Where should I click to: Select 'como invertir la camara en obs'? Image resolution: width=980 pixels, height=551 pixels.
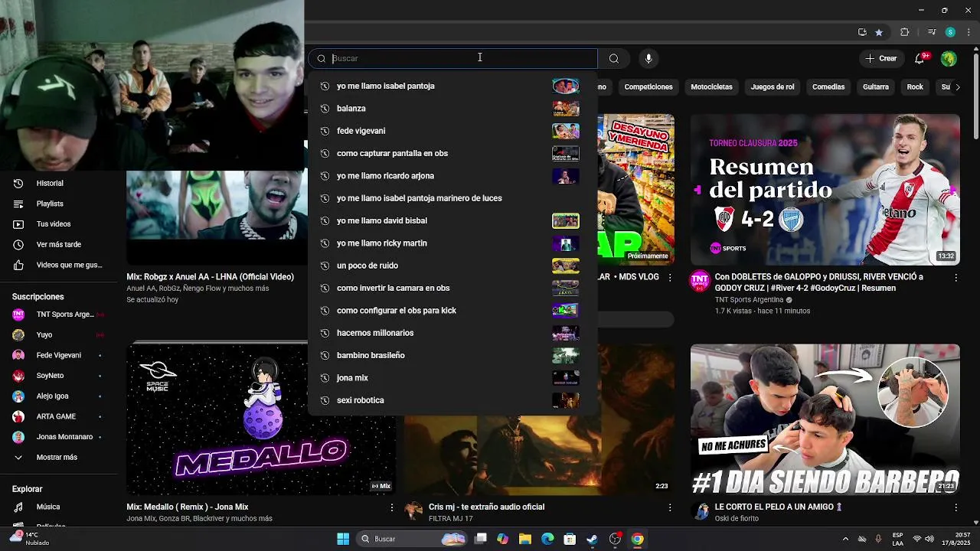tap(452, 288)
